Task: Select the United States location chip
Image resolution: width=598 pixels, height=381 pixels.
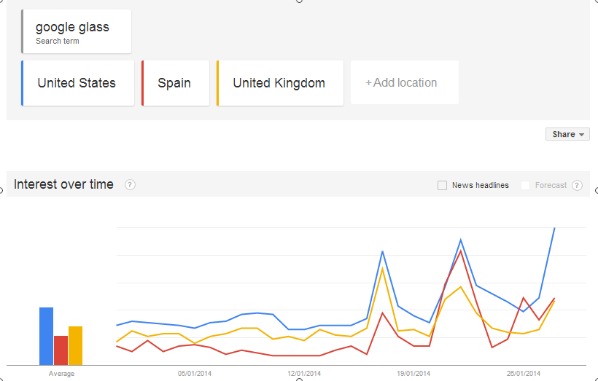Action: (x=77, y=83)
